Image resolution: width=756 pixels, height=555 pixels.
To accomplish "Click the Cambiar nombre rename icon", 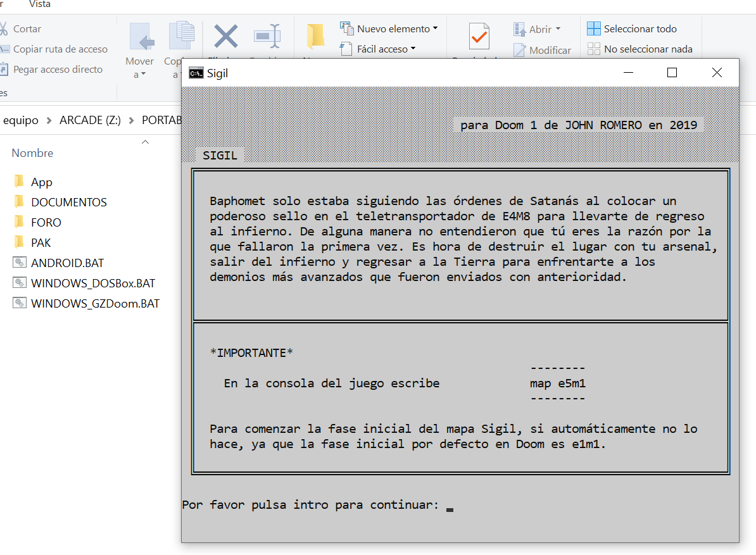I will (267, 36).
